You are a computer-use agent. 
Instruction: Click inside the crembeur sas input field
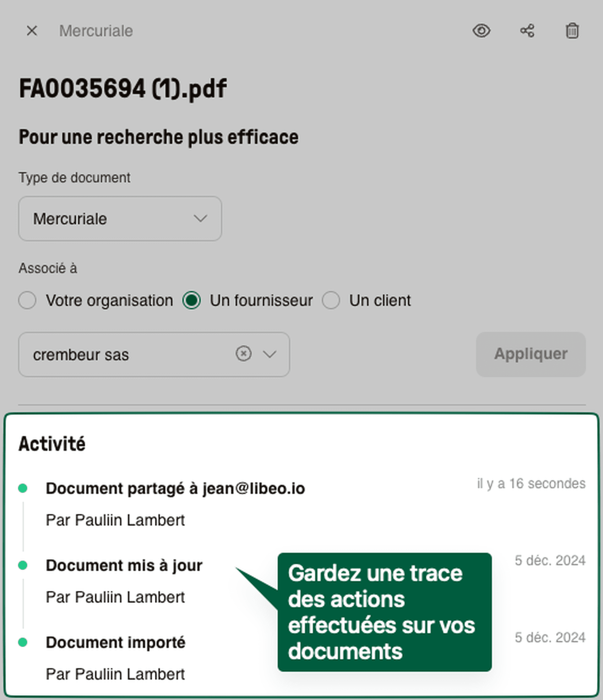point(101,354)
